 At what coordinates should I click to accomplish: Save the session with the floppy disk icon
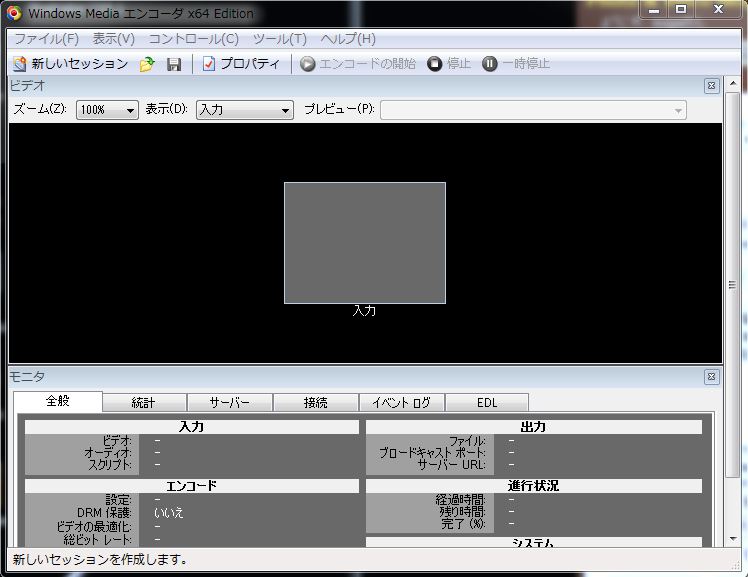pyautogui.click(x=174, y=64)
